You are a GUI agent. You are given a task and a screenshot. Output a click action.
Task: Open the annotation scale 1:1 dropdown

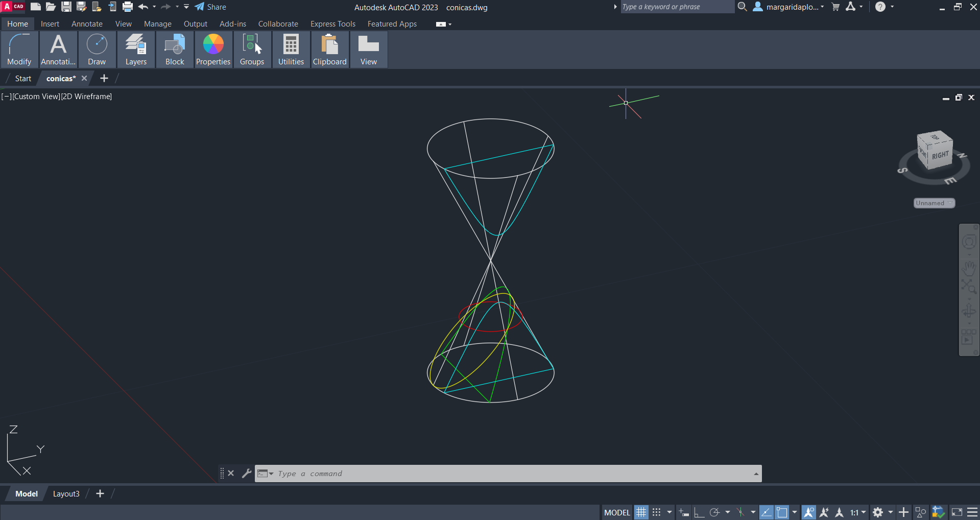point(858,512)
